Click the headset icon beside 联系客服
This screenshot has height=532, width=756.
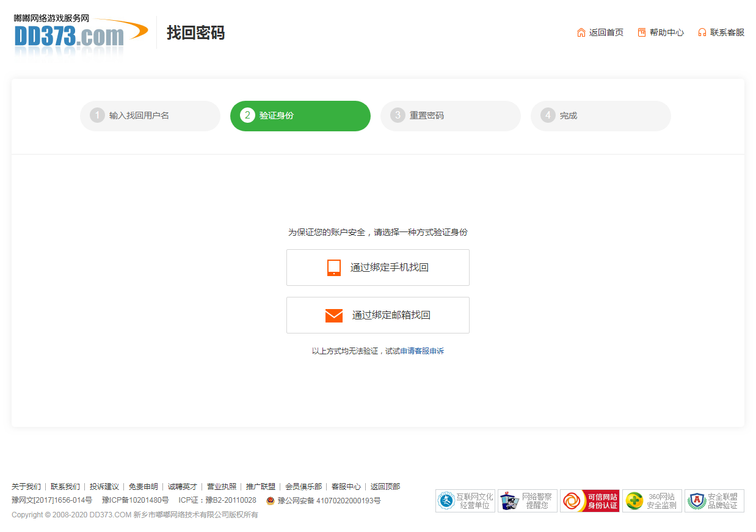tap(702, 32)
